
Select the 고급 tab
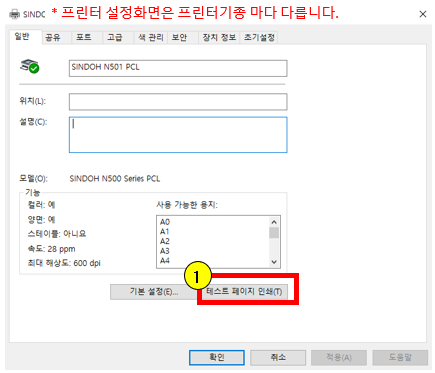click(x=118, y=38)
